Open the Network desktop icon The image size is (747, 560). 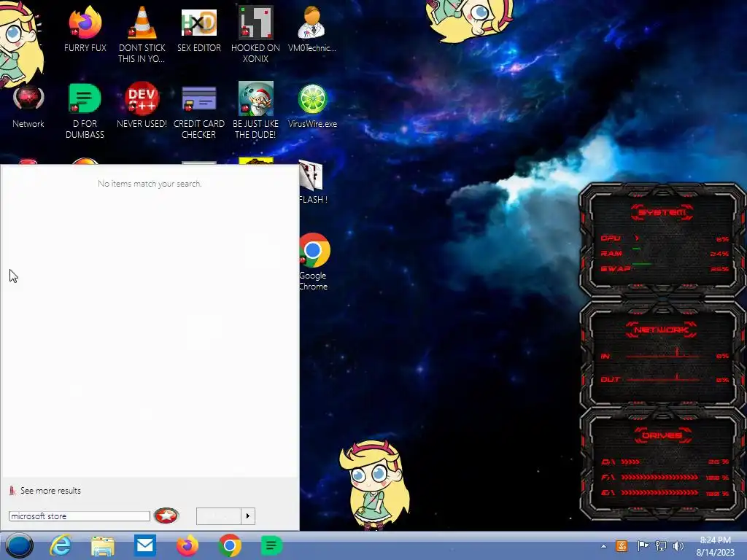[28, 106]
